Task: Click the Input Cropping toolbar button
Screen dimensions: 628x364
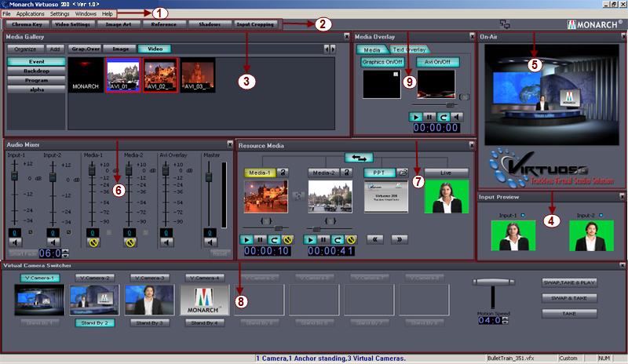Action: pyautogui.click(x=255, y=24)
